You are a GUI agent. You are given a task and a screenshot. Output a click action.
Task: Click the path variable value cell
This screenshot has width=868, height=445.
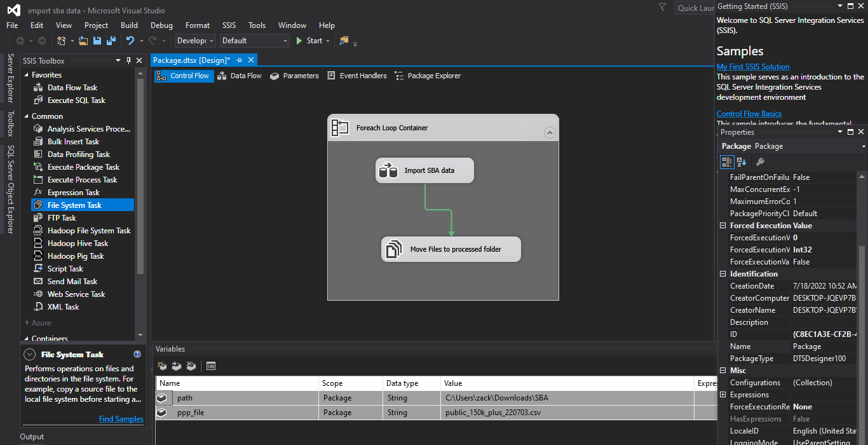pos(567,398)
